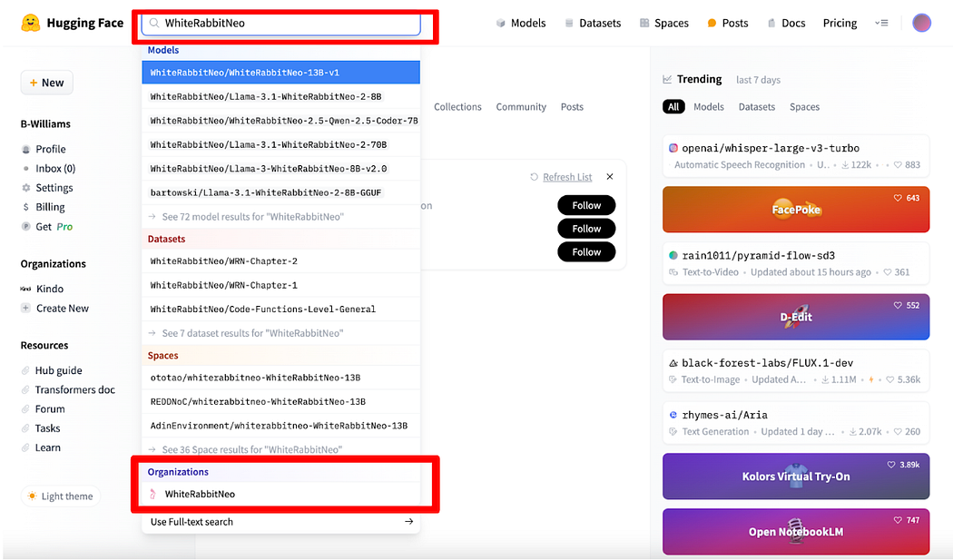Click Use Full-text search option
Screen dimensions: 953x560
pos(280,522)
